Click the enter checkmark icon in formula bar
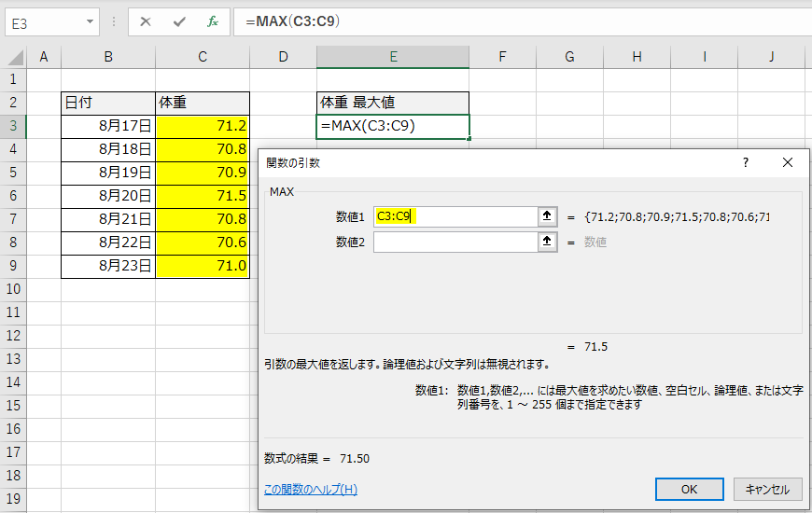Viewport: 812px width, 513px height. [178, 21]
